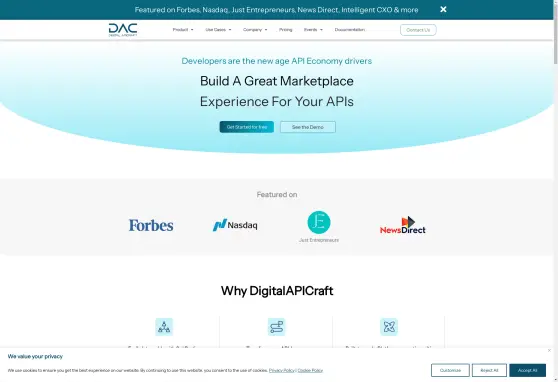Click the News Direct logo

tap(402, 225)
